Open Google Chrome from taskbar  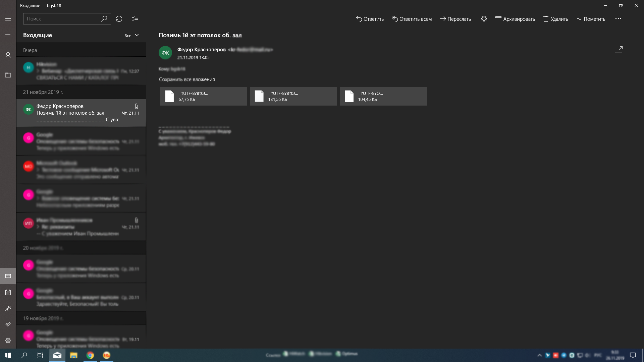tap(90, 355)
